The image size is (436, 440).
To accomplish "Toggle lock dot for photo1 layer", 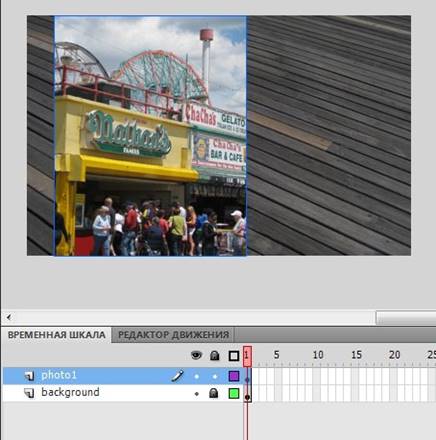I will [x=215, y=376].
